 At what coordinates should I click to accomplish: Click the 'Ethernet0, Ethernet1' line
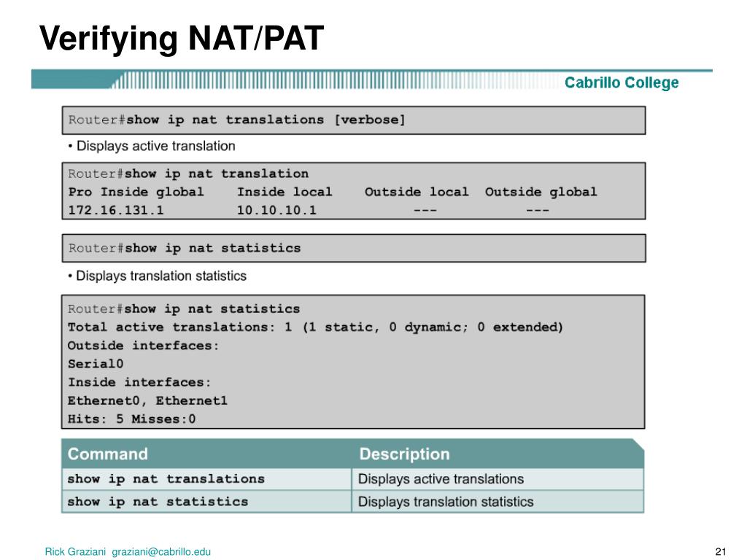[147, 400]
